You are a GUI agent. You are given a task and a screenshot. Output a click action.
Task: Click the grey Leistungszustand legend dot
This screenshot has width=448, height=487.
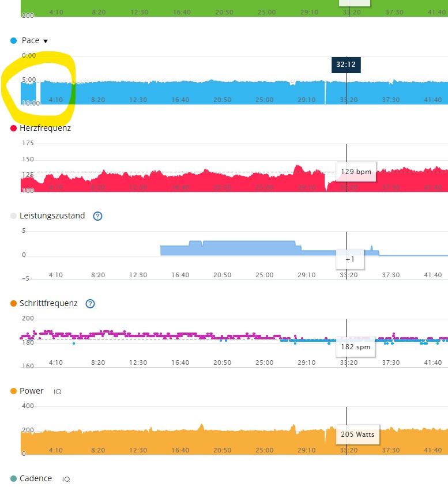click(14, 216)
